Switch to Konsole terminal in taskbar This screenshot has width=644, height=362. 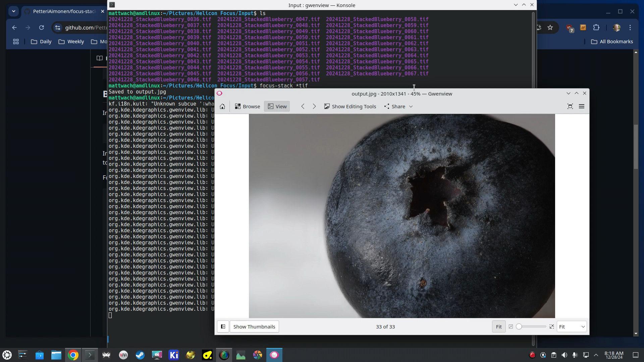tap(90, 355)
